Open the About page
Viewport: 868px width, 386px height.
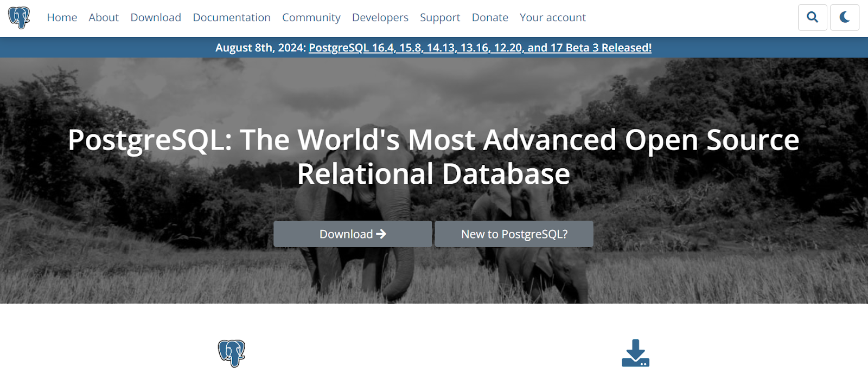104,17
